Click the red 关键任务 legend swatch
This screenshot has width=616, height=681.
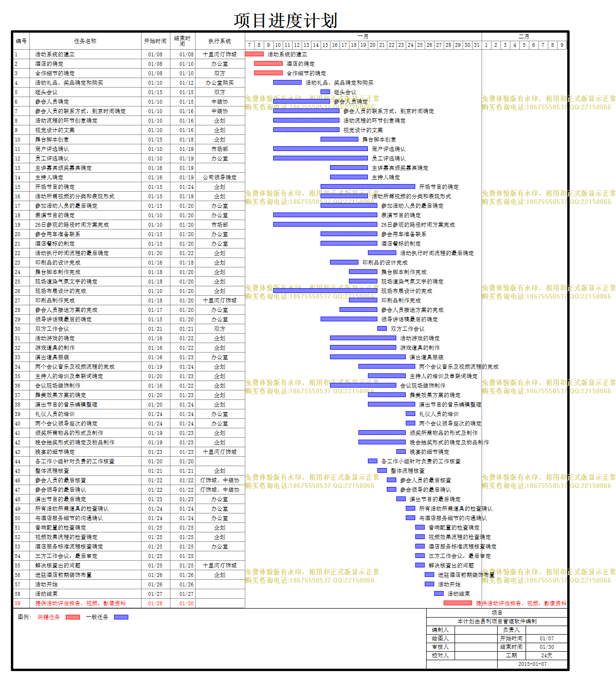tap(73, 617)
